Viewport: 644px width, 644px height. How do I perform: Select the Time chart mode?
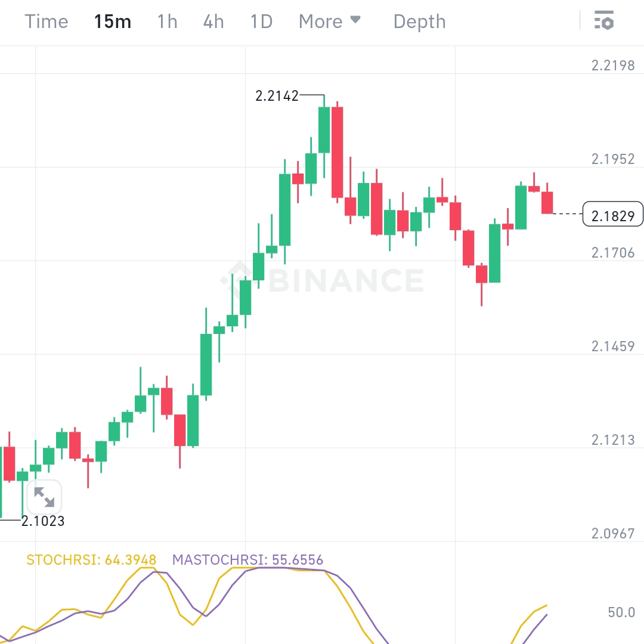point(47,21)
